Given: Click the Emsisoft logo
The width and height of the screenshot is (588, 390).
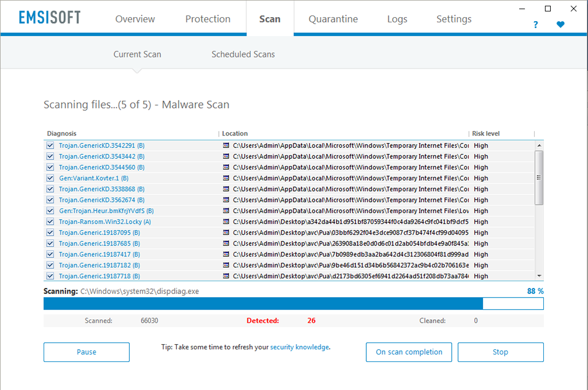Looking at the screenshot, I should click(49, 17).
